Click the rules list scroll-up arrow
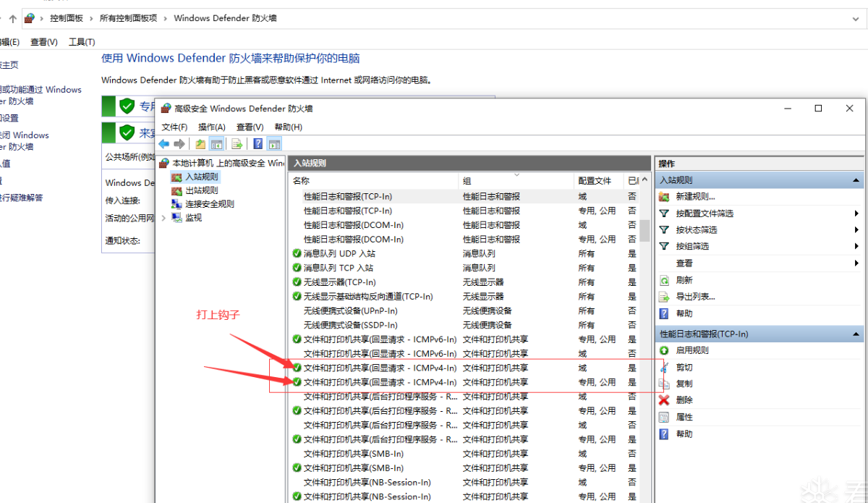Viewport: 868px width, 503px height. pyautogui.click(x=644, y=180)
